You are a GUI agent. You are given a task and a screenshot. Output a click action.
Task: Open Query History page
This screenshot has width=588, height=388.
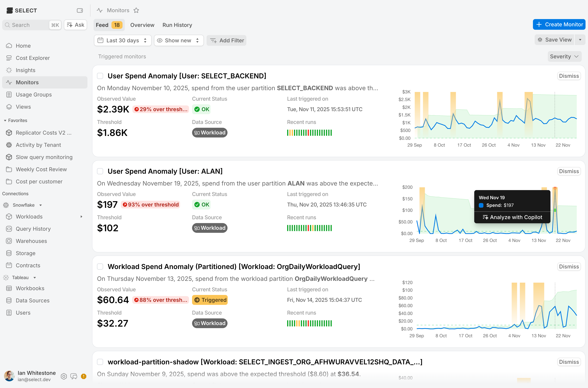click(x=45, y=229)
